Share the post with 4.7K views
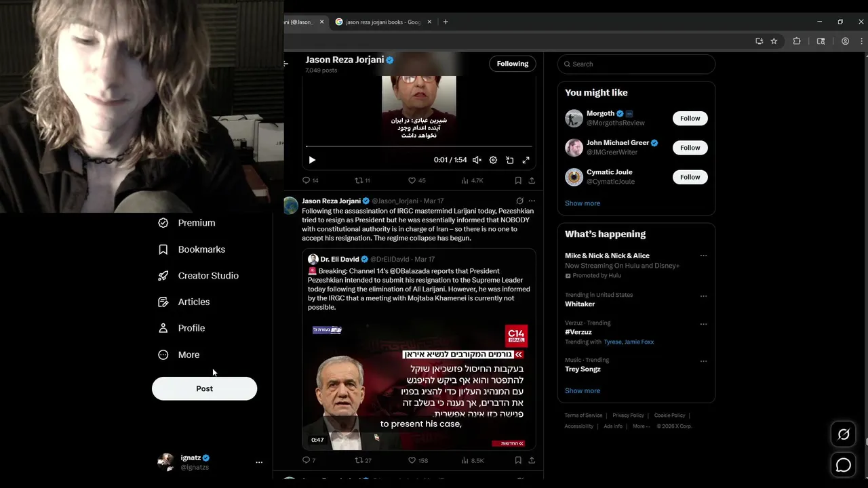The width and height of the screenshot is (868, 488). click(x=532, y=180)
